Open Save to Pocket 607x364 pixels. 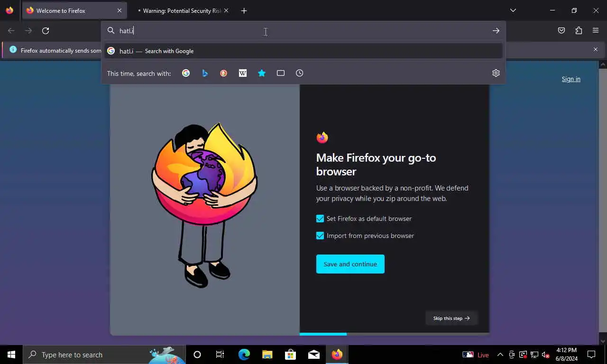click(x=561, y=31)
